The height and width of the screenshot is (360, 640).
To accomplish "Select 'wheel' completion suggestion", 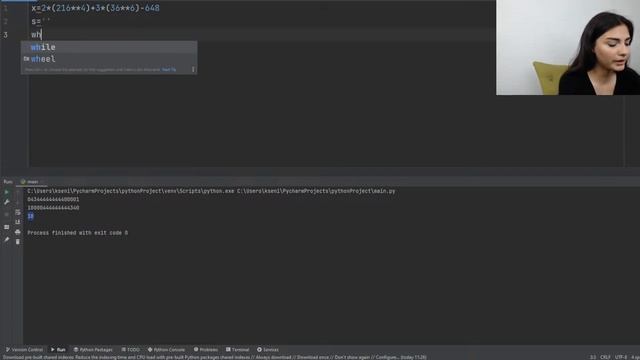I will coord(109,59).
